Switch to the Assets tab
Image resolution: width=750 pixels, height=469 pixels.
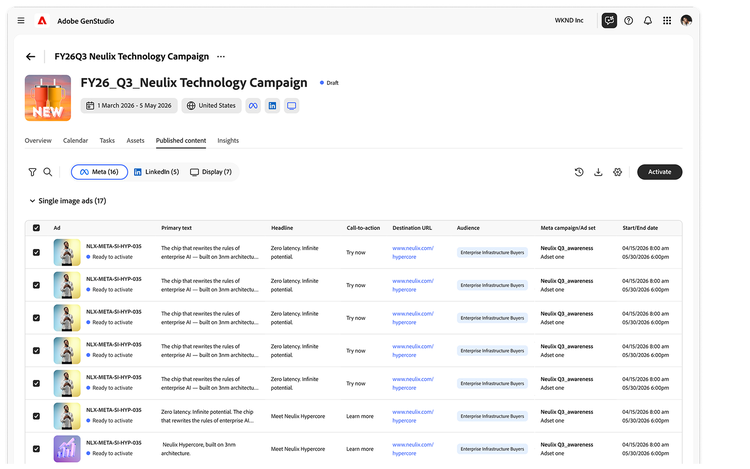tap(135, 141)
